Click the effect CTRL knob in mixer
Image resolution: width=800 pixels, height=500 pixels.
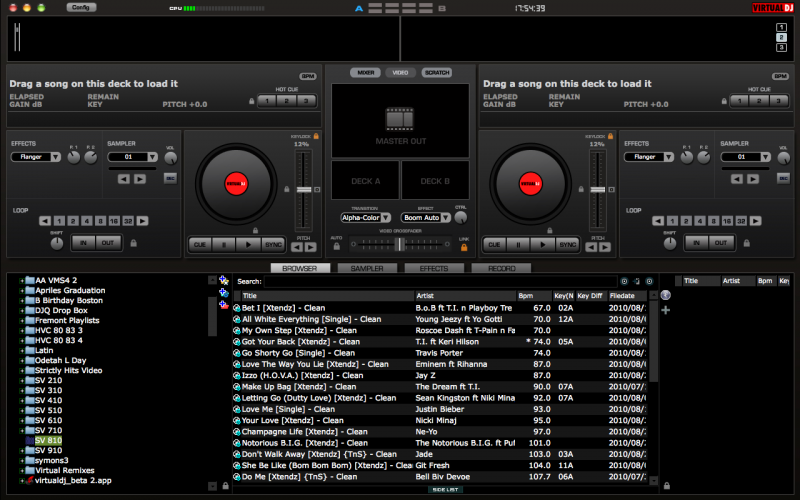point(460,218)
